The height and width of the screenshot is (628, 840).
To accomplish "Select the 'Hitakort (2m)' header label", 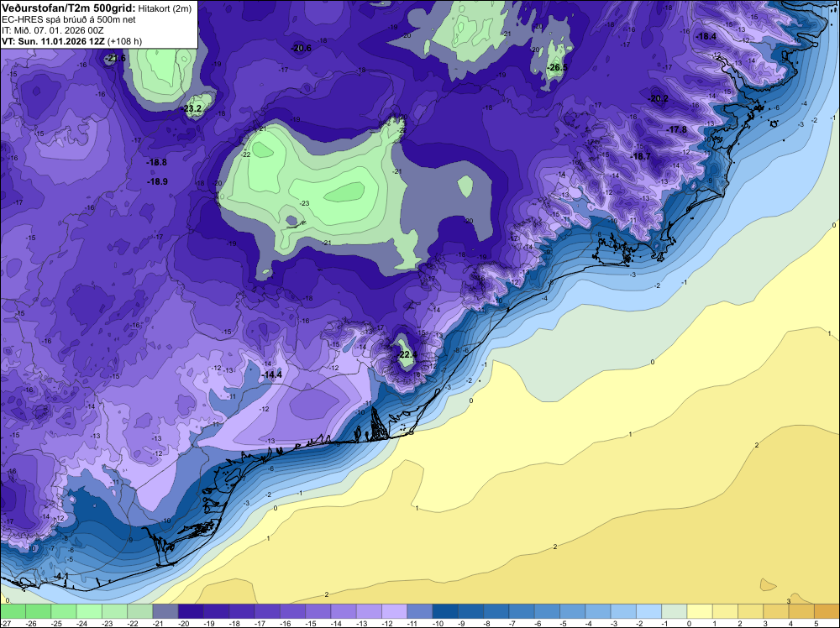I will coord(165,8).
